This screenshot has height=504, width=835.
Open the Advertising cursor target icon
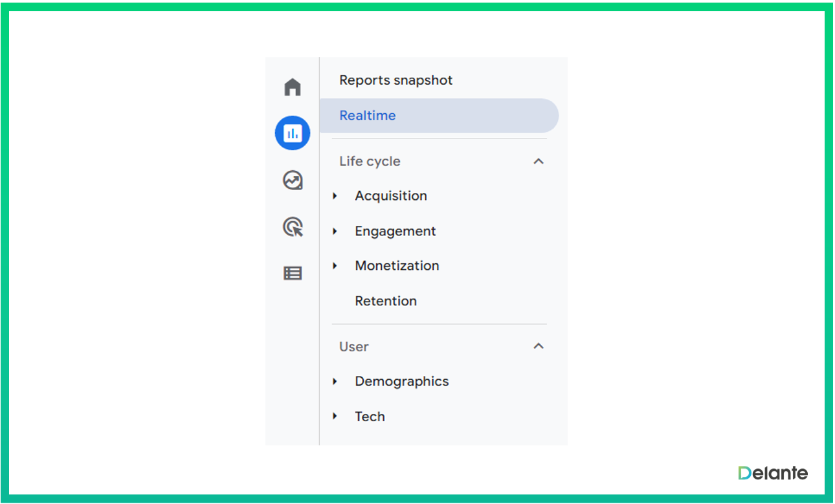click(x=293, y=227)
